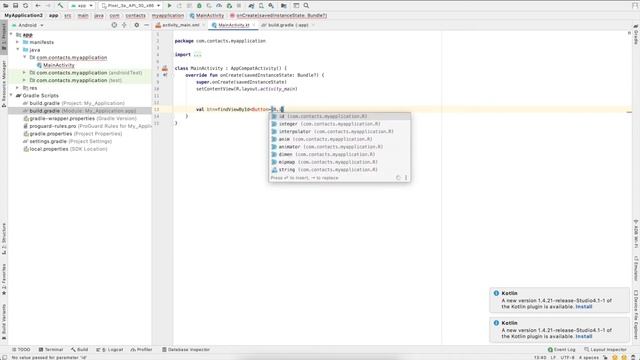Viewport: 640px width, 360px height.
Task: Click the Profile app toolbar icon
Action: [219, 6]
